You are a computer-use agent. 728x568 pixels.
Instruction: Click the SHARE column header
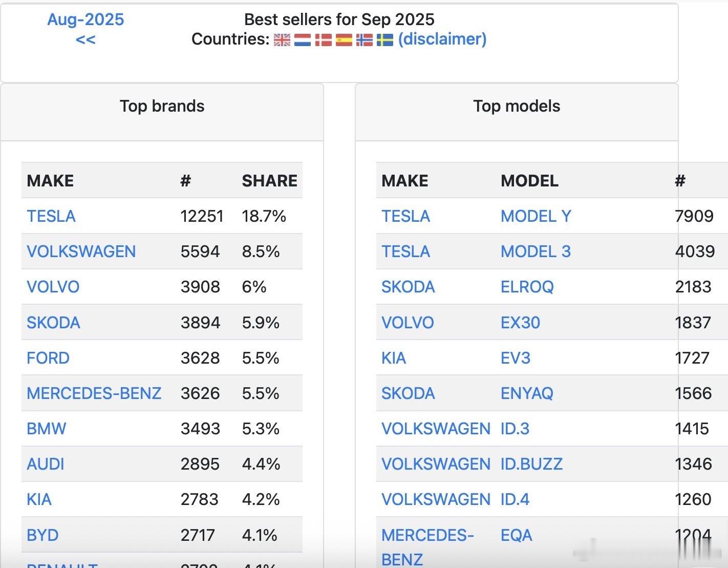(269, 181)
